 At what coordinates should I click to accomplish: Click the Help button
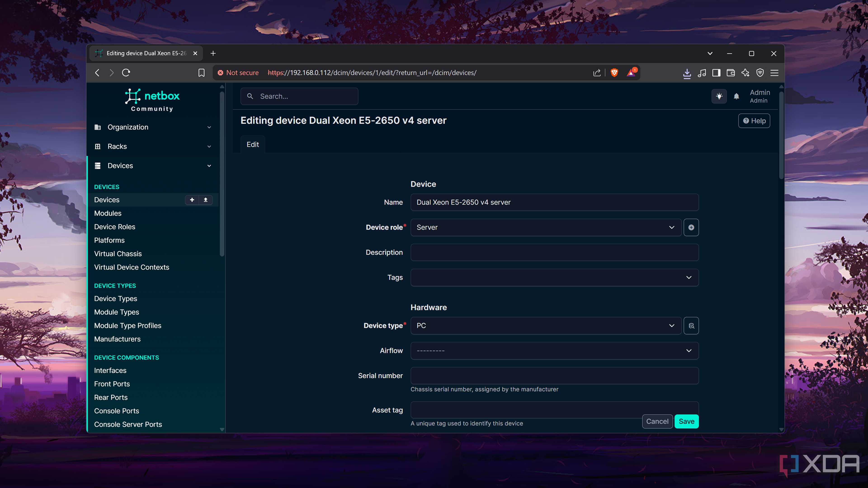(x=754, y=121)
